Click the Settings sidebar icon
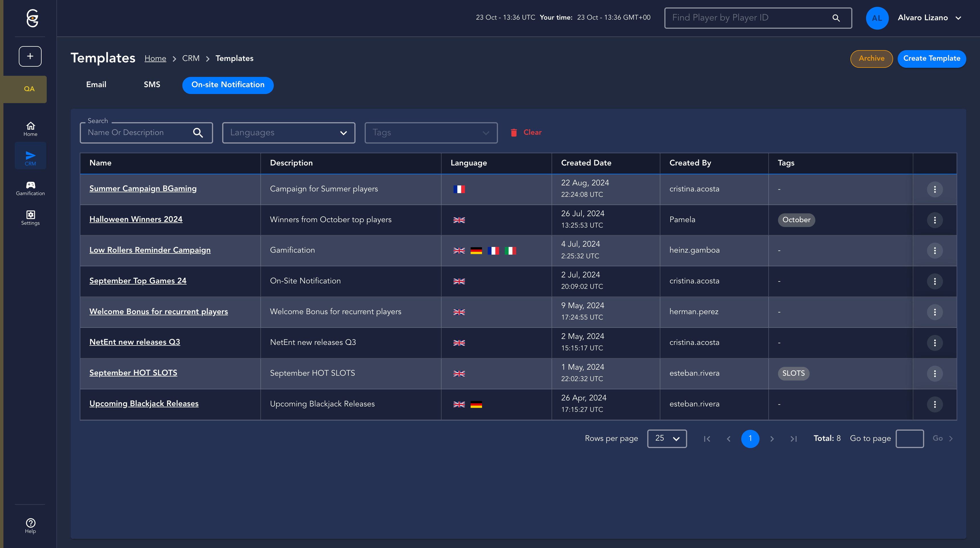 pos(30,218)
